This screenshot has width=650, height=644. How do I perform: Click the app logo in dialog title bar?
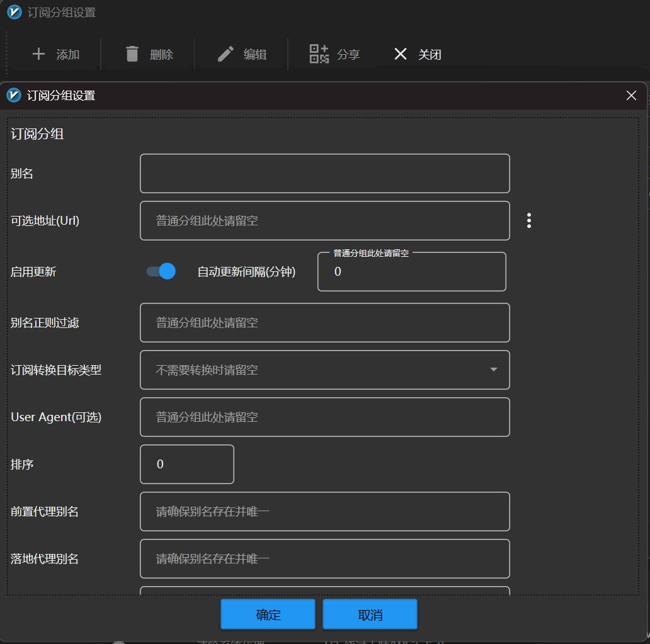[x=14, y=96]
